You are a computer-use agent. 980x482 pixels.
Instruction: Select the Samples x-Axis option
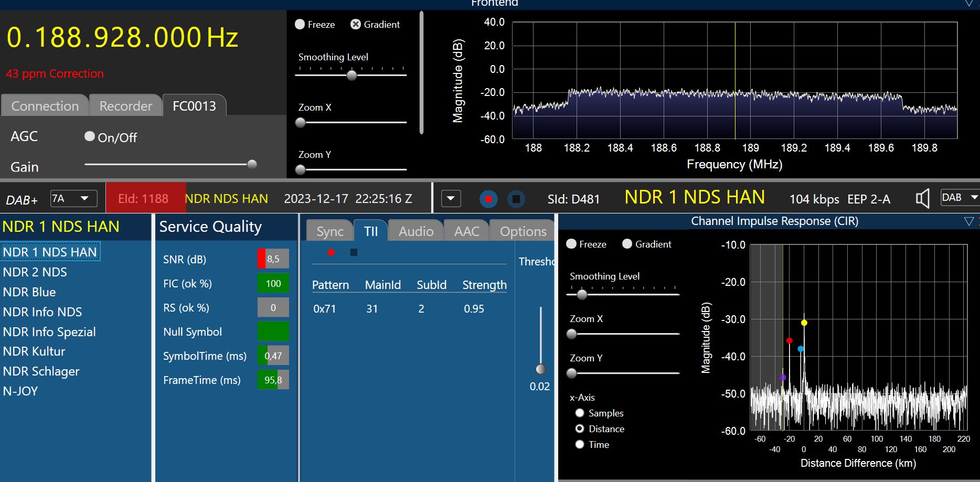580,413
